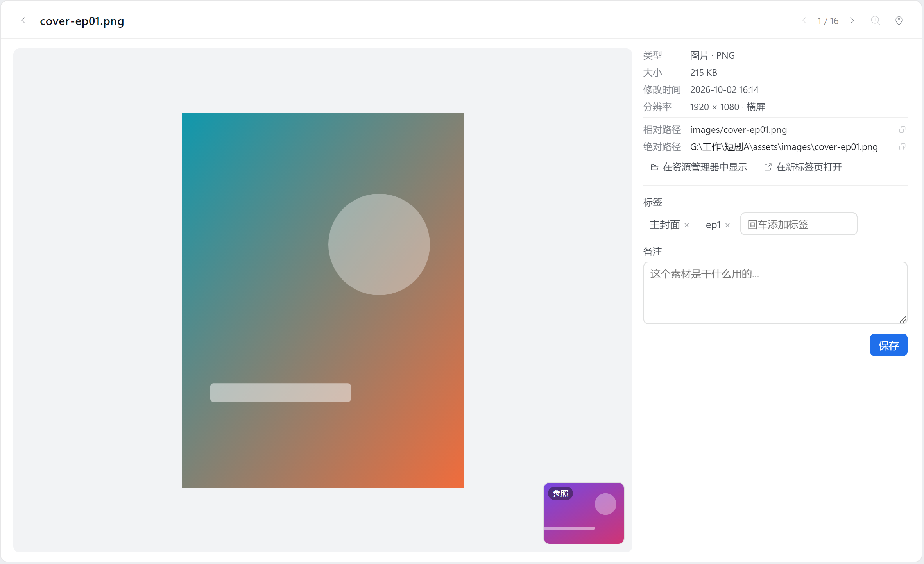The width and height of the screenshot is (924, 564).
Task: Show file in resource manager (在资源管理器中显示)
Action: click(x=699, y=167)
